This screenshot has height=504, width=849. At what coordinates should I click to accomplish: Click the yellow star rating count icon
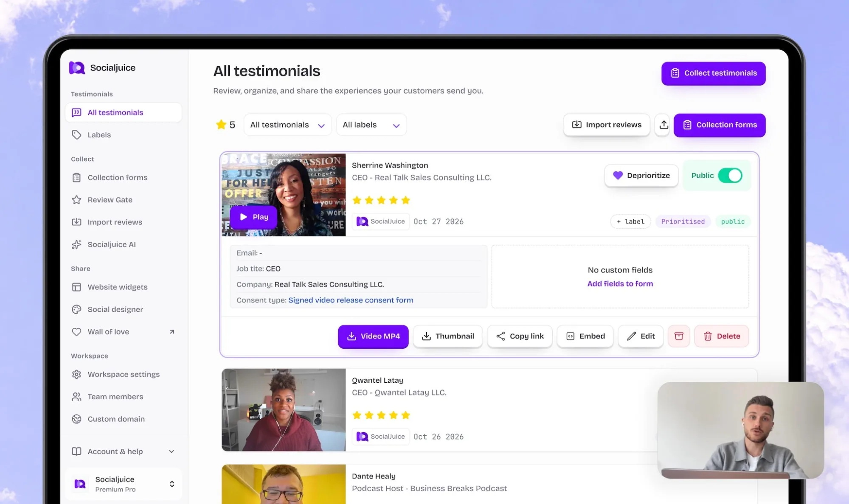pos(221,124)
